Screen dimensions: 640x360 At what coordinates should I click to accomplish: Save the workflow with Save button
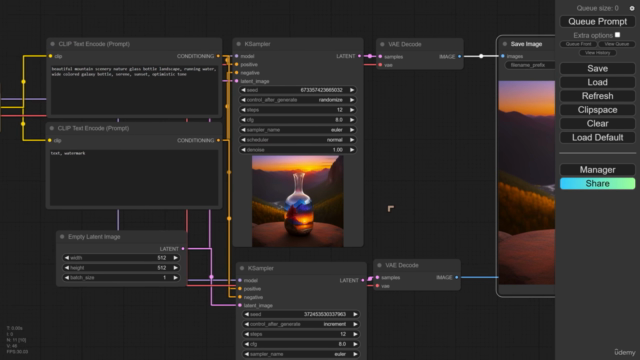click(598, 69)
